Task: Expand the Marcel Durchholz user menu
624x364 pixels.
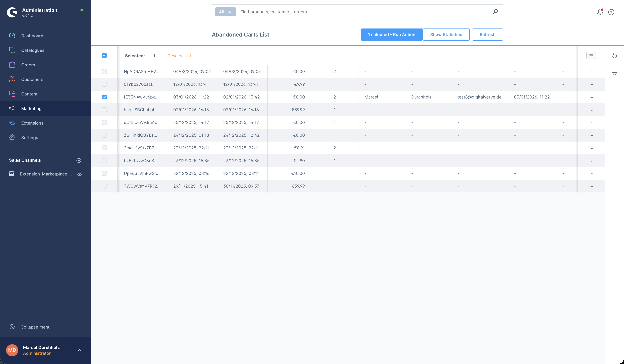Action: pyautogui.click(x=80, y=350)
